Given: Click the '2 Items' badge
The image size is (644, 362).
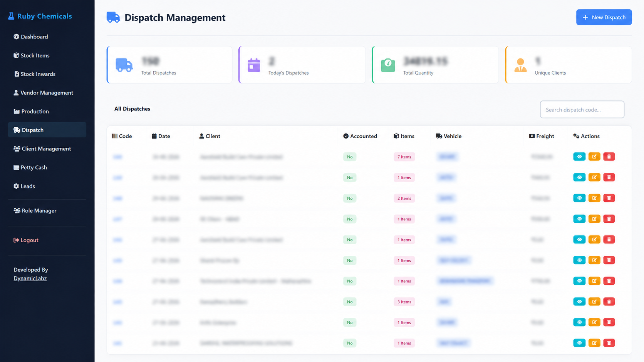Looking at the screenshot, I should pos(404,199).
